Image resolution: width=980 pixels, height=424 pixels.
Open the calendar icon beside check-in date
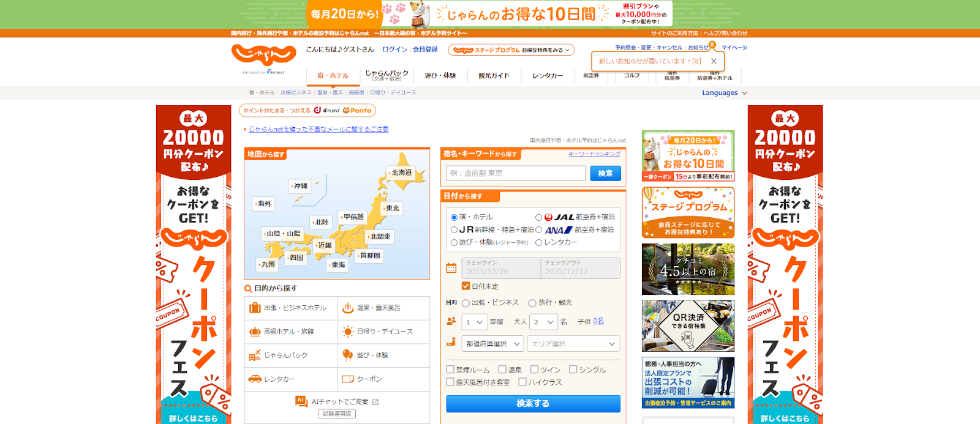451,268
